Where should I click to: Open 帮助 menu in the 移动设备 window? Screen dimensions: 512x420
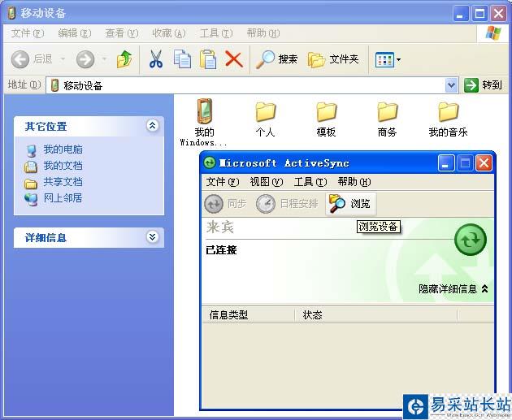[x=263, y=33]
